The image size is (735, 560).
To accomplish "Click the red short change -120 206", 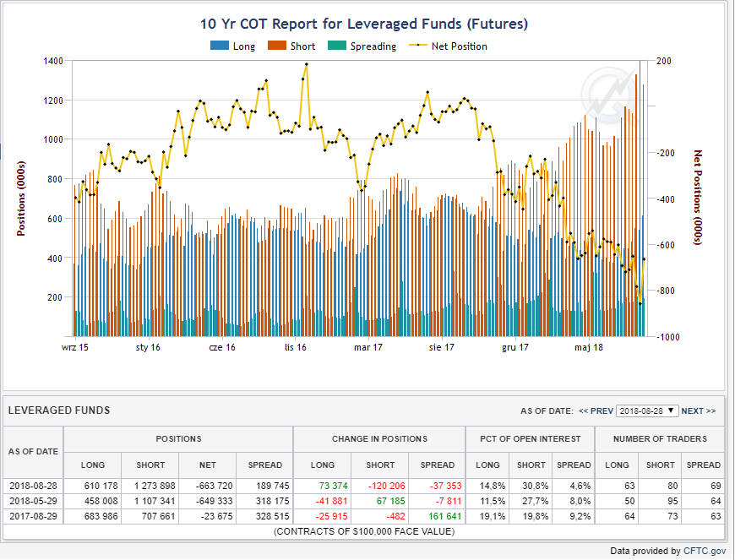I will click(x=387, y=486).
